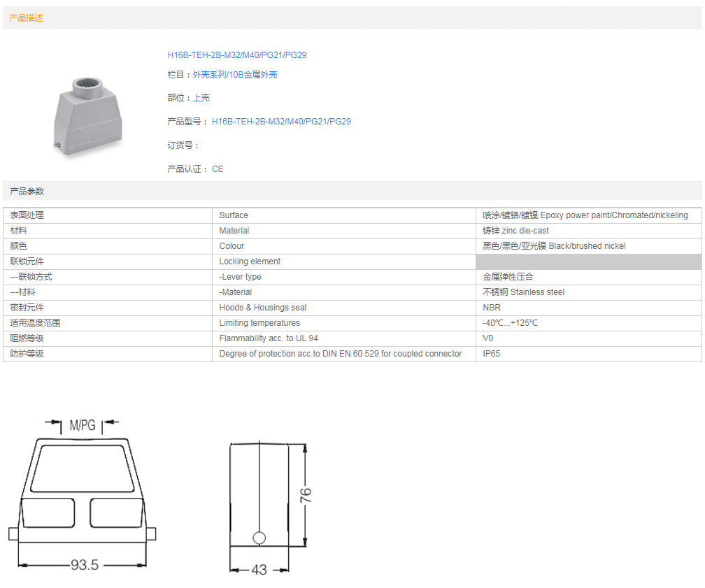The image size is (705, 588).
Task: Select the 产品参数 section header
Action: click(x=27, y=192)
